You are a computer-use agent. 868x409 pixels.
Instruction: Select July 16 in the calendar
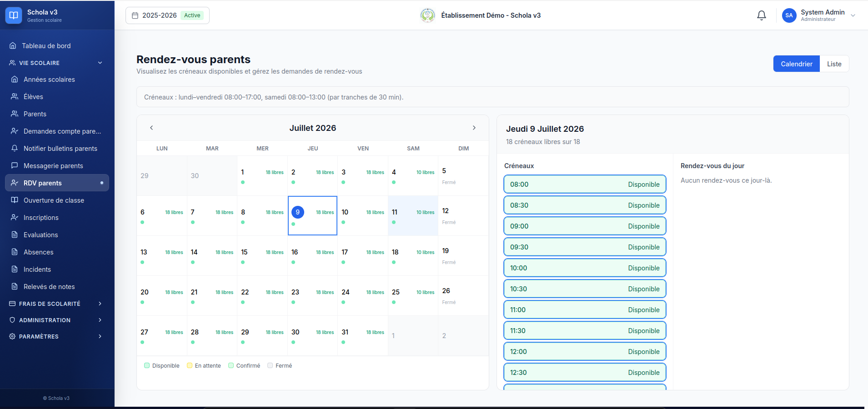point(312,255)
